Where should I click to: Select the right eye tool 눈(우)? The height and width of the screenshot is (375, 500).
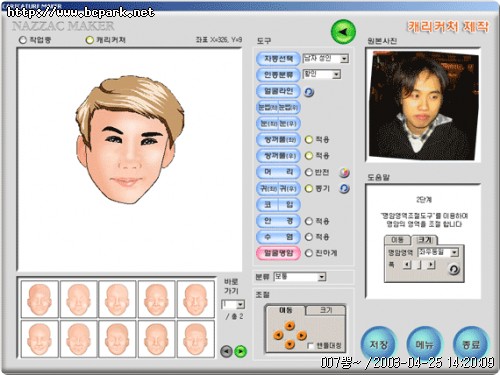tap(289, 124)
